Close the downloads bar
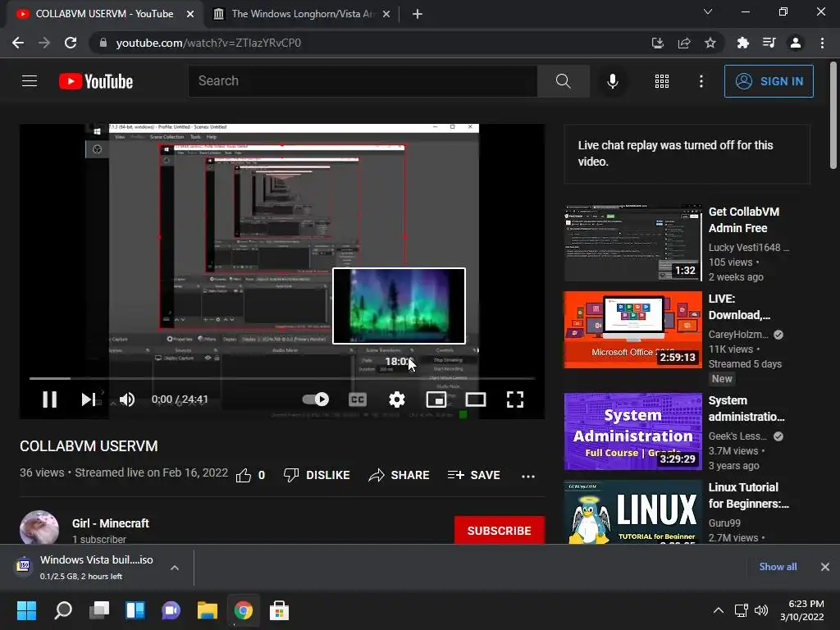This screenshot has height=630, width=840. (x=825, y=566)
